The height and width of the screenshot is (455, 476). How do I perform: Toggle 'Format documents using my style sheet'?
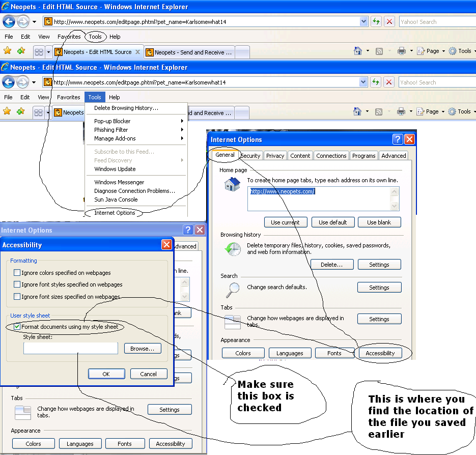17,327
